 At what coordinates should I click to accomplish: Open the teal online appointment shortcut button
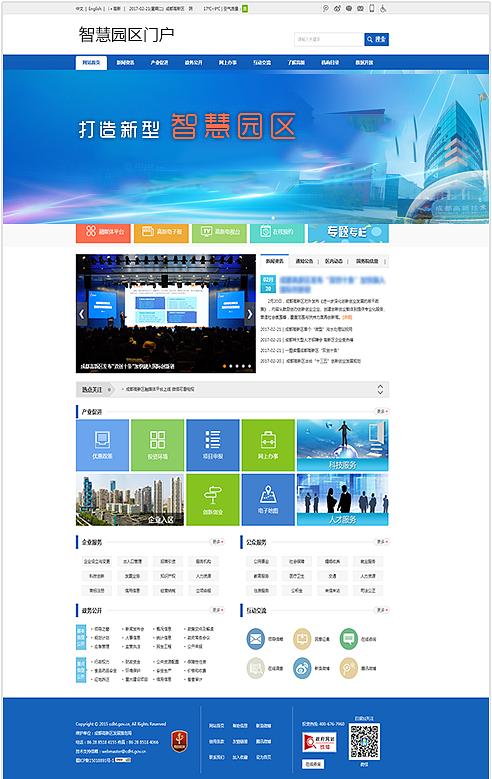(277, 232)
